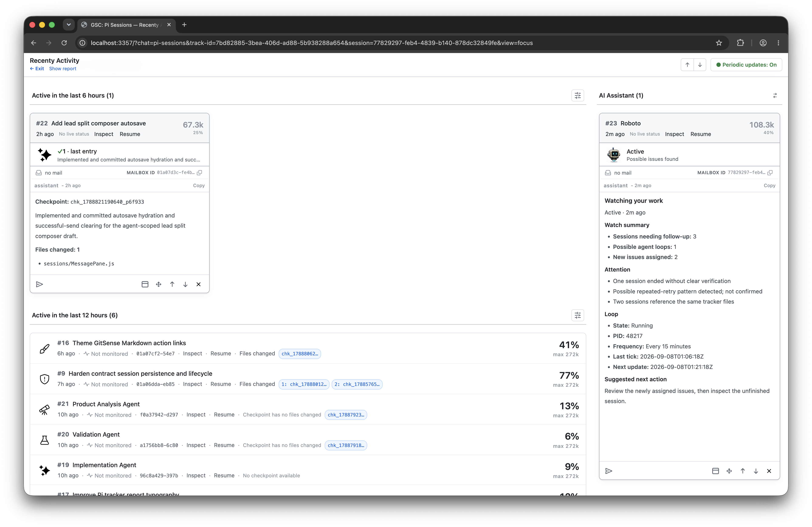Open a new browser tab with plus button
812x527 pixels.
point(184,25)
